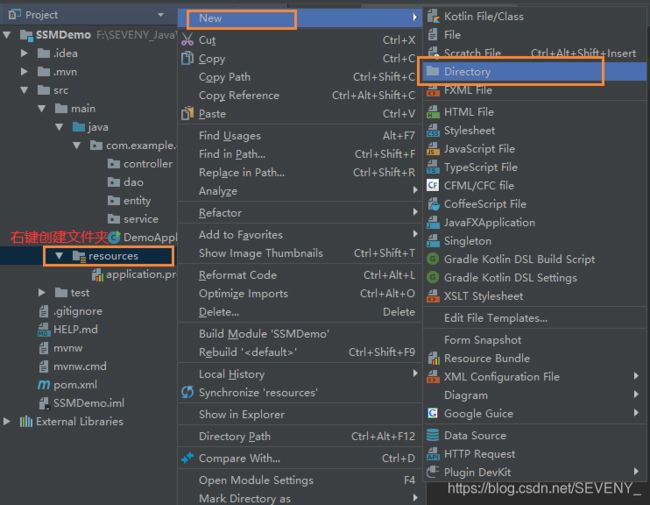Choose Copy Path from context menu

(x=300, y=77)
